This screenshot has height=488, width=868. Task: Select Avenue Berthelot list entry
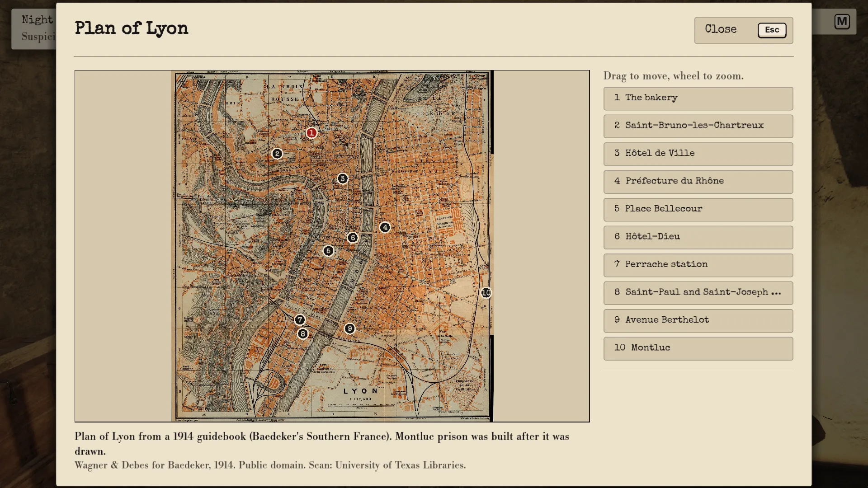coord(698,321)
